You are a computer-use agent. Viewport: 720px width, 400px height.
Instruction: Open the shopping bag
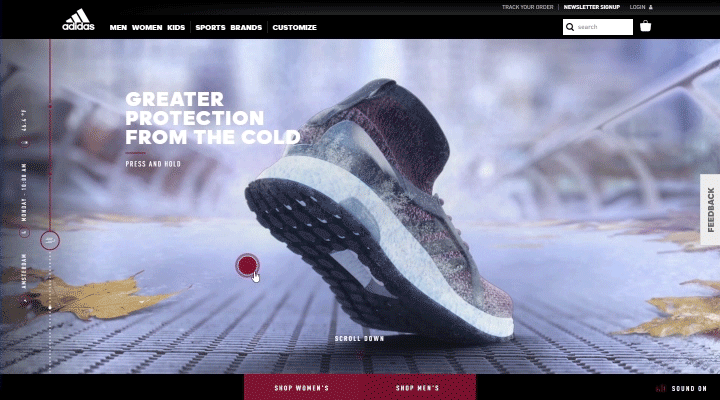click(x=645, y=26)
